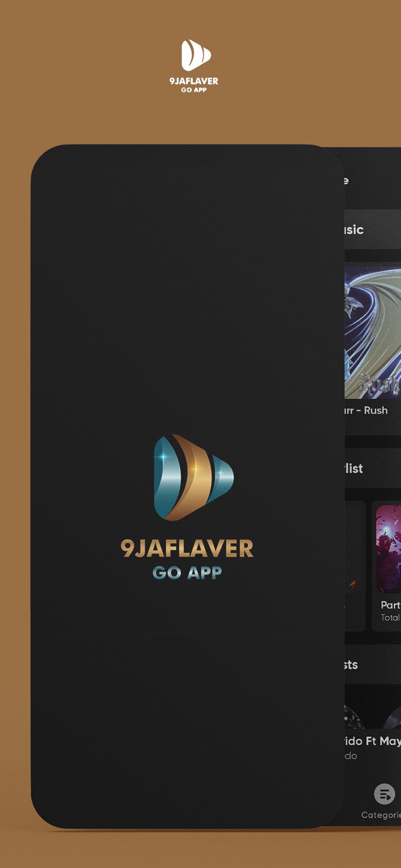Viewport: 401px width, 868px height.
Task: Click the white 9jaflaver logo at top
Action: point(196,55)
